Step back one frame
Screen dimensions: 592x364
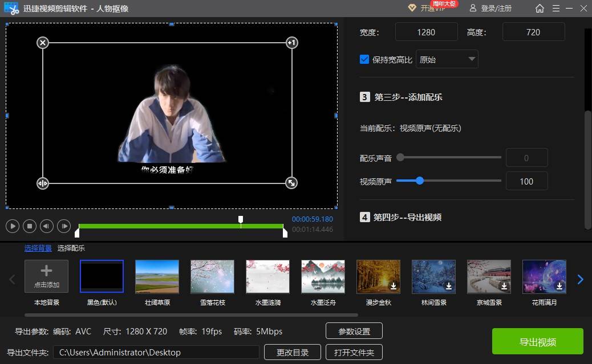click(46, 226)
